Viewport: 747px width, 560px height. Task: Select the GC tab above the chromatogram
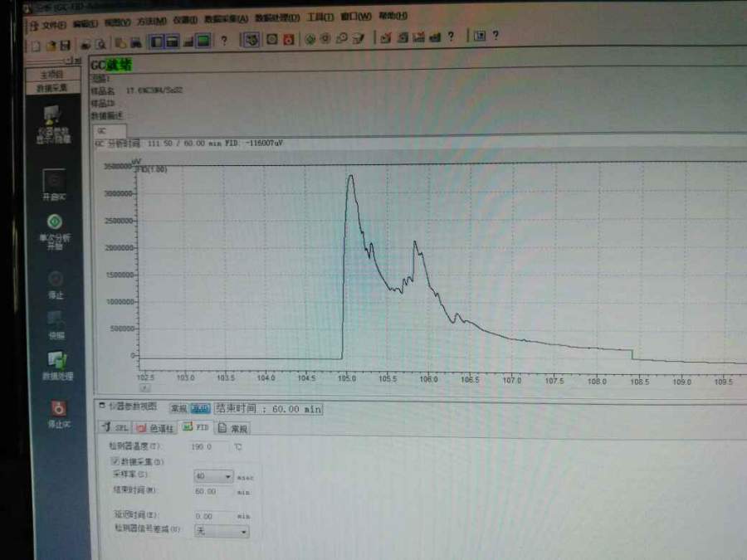click(110, 130)
